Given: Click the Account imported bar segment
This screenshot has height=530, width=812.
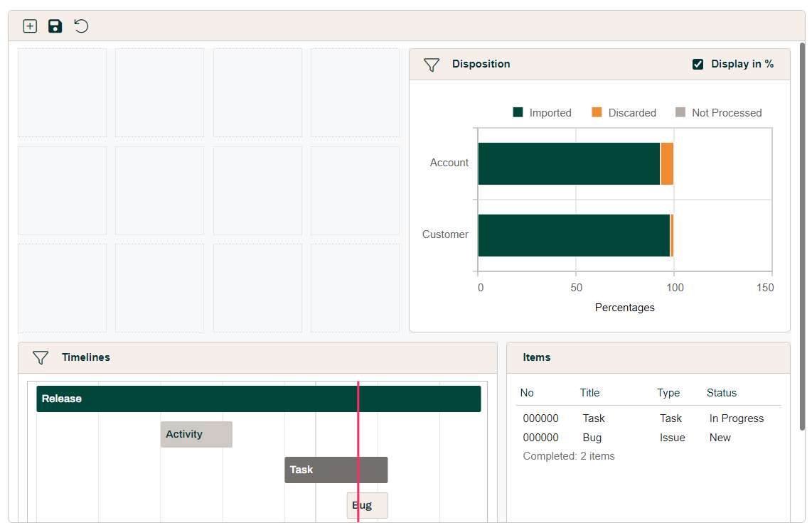Looking at the screenshot, I should pyautogui.click(x=569, y=164).
